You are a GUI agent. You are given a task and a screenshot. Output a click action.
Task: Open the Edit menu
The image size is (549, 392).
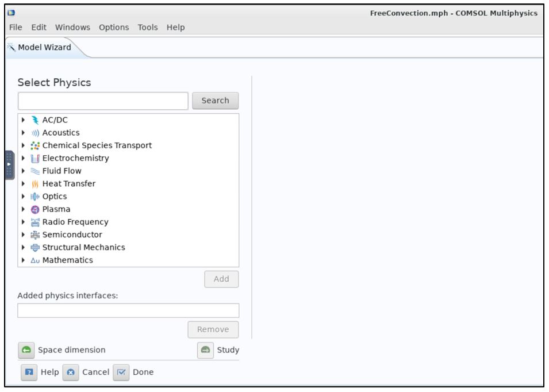[x=39, y=27]
